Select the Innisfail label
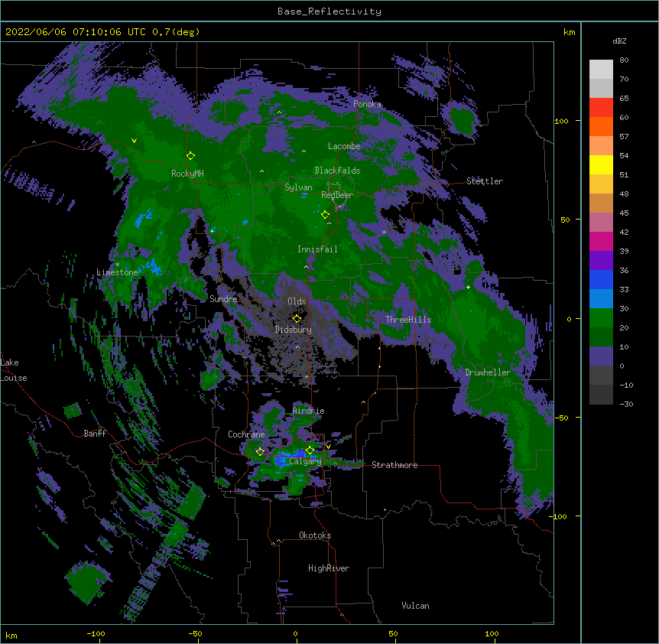This screenshot has height=644, width=659. [317, 249]
